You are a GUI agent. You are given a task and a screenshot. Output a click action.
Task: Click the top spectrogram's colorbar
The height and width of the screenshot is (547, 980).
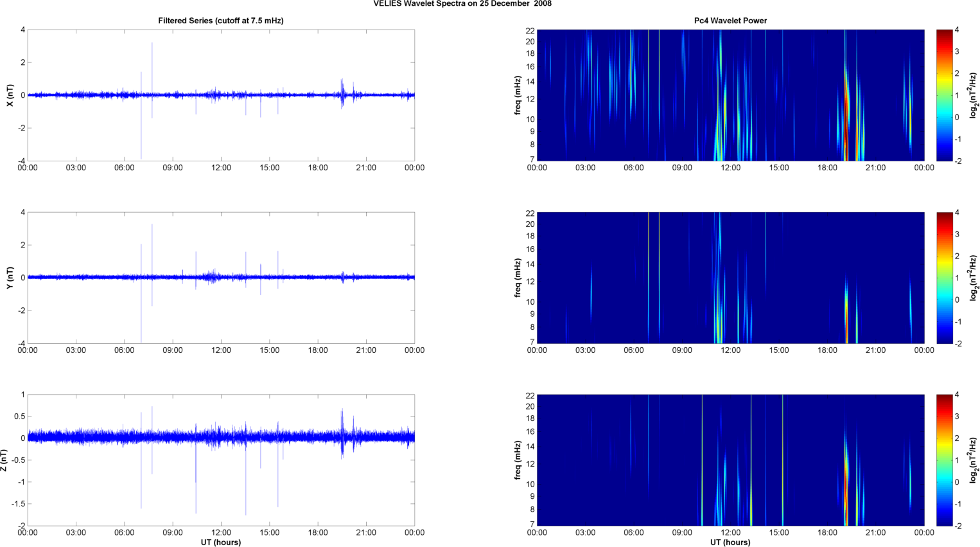point(944,95)
